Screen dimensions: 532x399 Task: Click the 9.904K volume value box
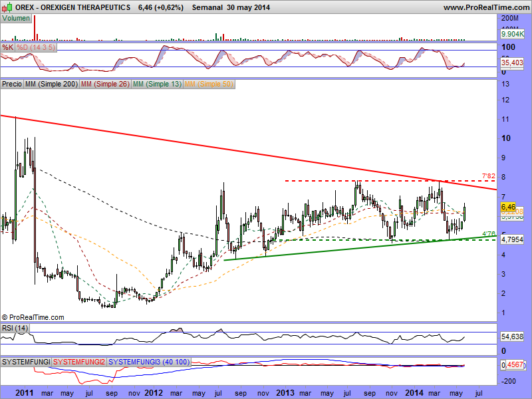coord(512,34)
